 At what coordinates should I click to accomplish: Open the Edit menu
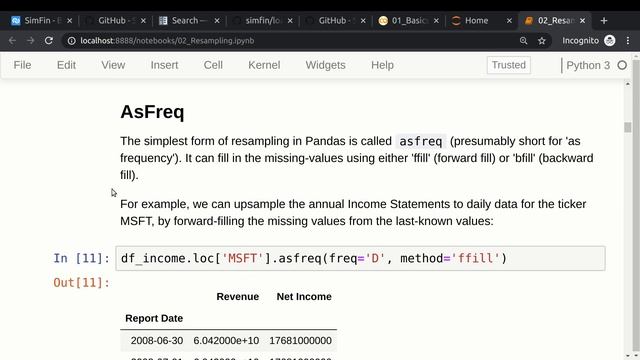pos(66,65)
